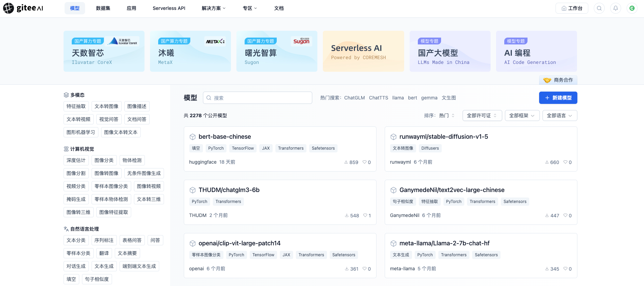Image resolution: width=644 pixels, height=286 pixels.
Task: Open the Serverless API tab
Action: pyautogui.click(x=169, y=8)
